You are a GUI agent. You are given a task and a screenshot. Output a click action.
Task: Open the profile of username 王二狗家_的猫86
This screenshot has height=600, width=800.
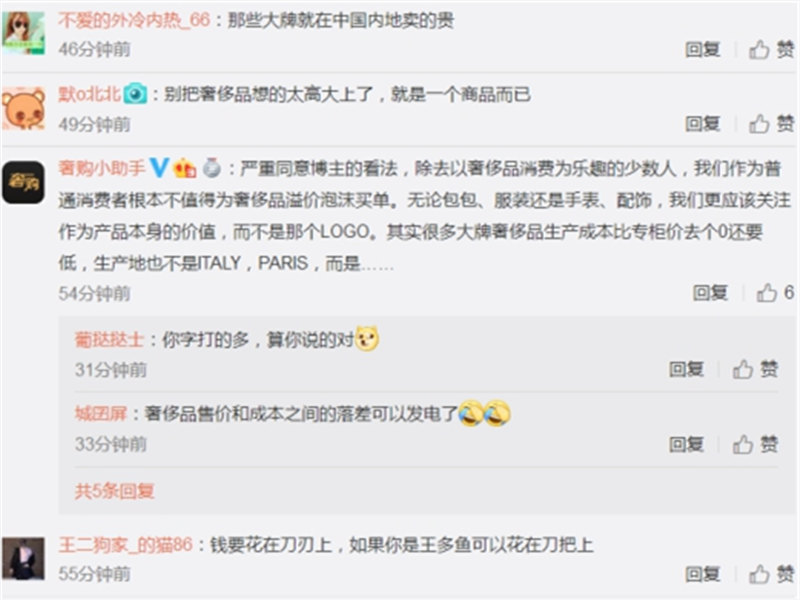pyautogui.click(x=126, y=545)
